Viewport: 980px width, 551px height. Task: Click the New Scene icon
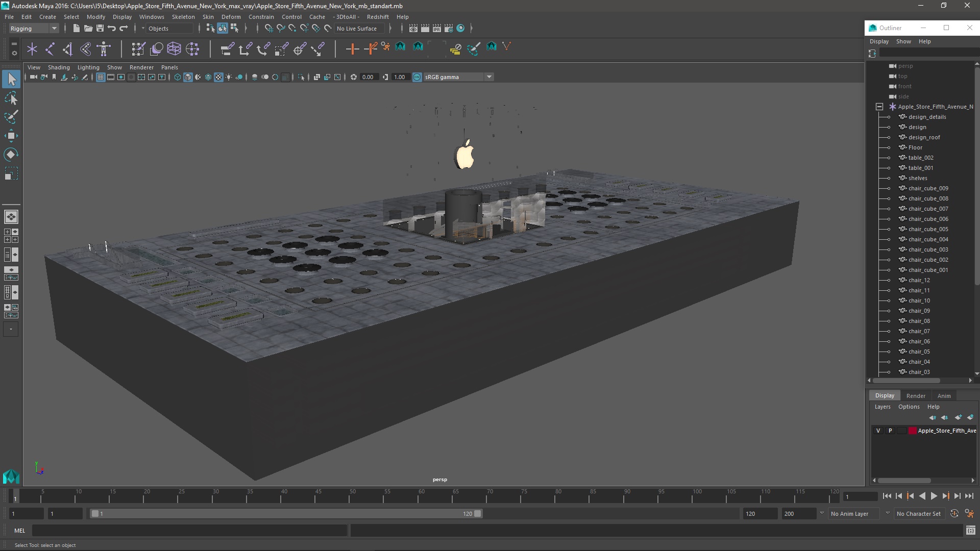(76, 28)
